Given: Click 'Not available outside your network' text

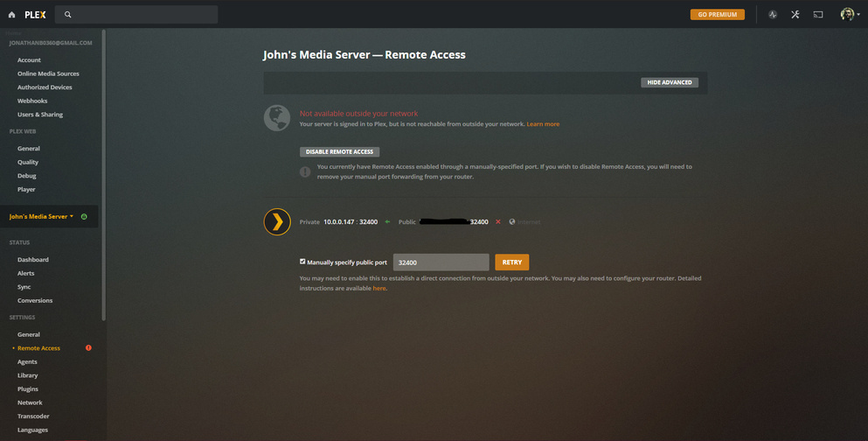Looking at the screenshot, I should (x=358, y=113).
